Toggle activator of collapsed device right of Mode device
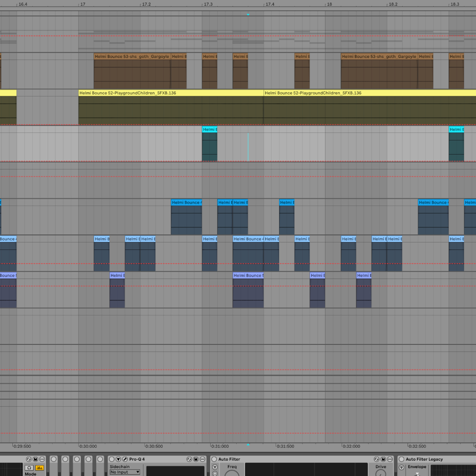 coord(54,459)
